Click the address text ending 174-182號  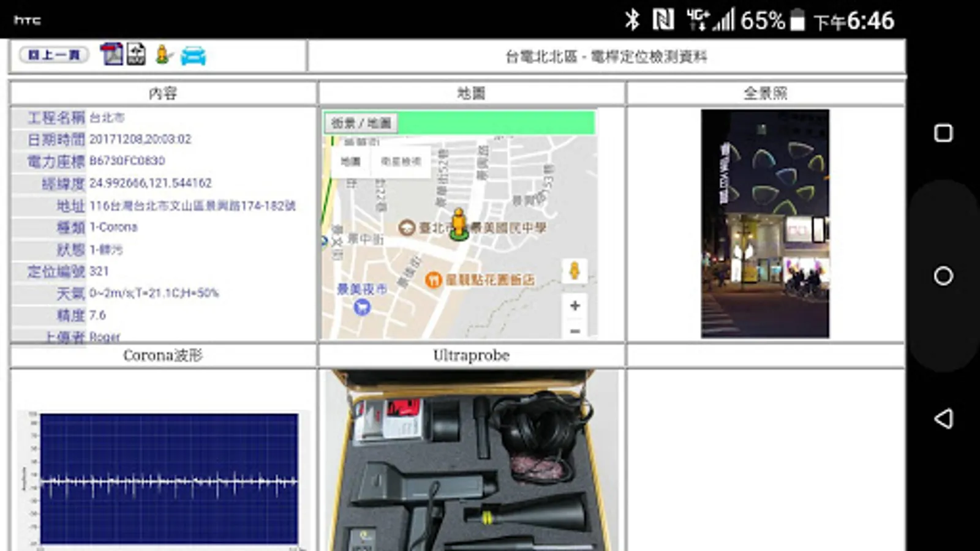(x=192, y=206)
